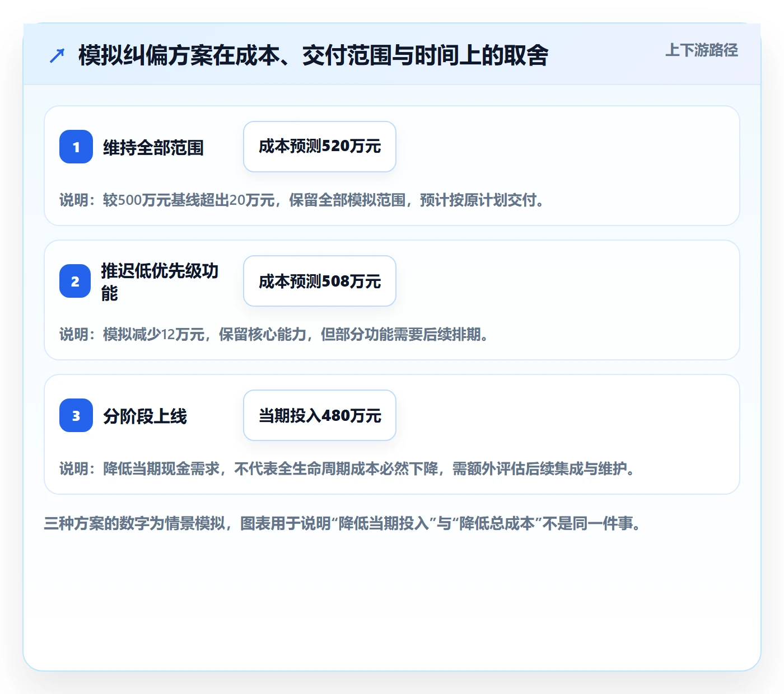Click the 当期投入480万元 pill
784x694 pixels.
pos(320,415)
